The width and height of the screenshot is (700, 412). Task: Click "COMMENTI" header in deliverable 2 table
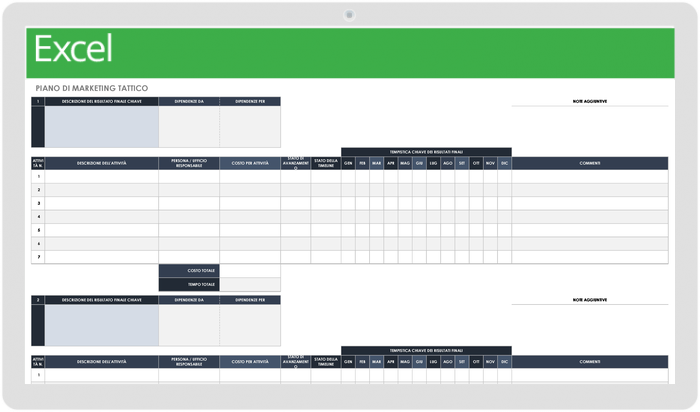point(590,362)
